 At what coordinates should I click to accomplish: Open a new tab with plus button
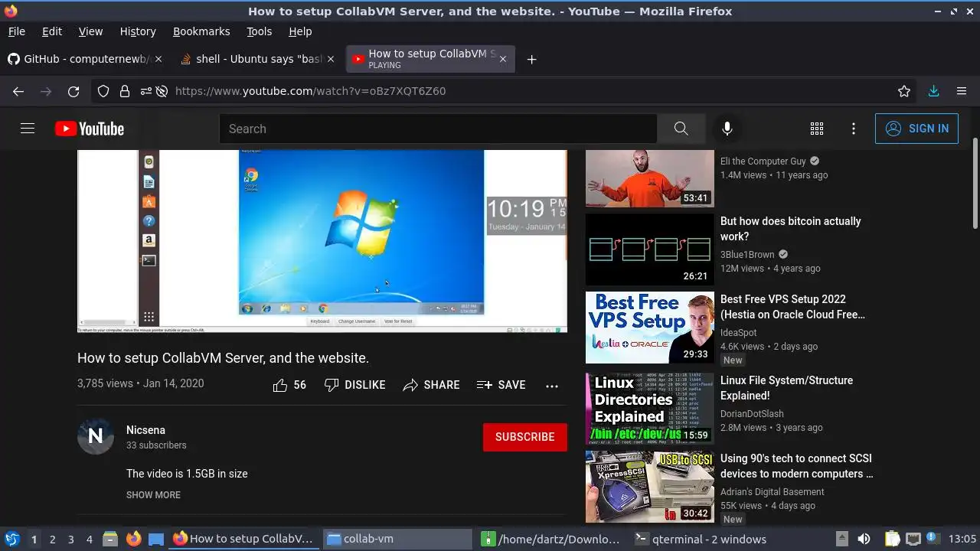(x=531, y=59)
